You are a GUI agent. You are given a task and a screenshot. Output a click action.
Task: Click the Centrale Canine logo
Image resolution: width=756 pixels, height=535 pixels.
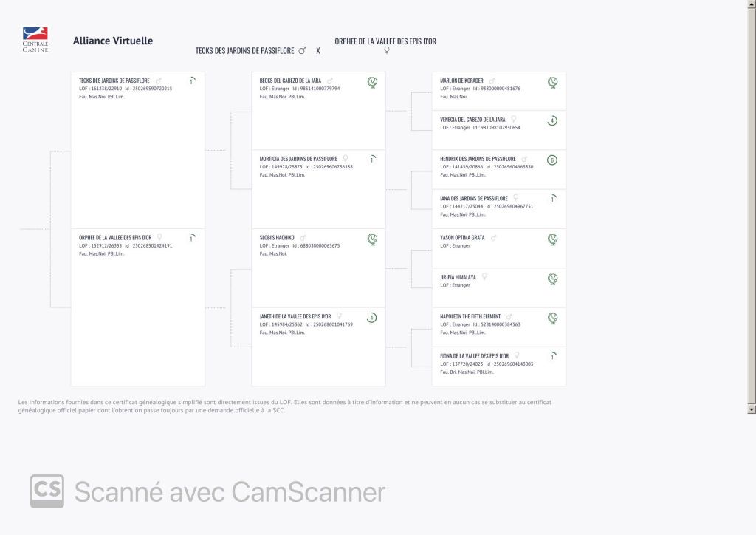[x=35, y=39]
